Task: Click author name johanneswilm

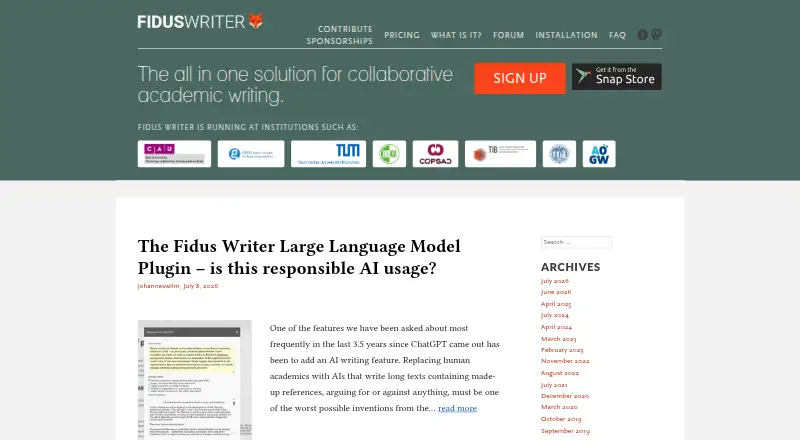Action: [x=159, y=286]
